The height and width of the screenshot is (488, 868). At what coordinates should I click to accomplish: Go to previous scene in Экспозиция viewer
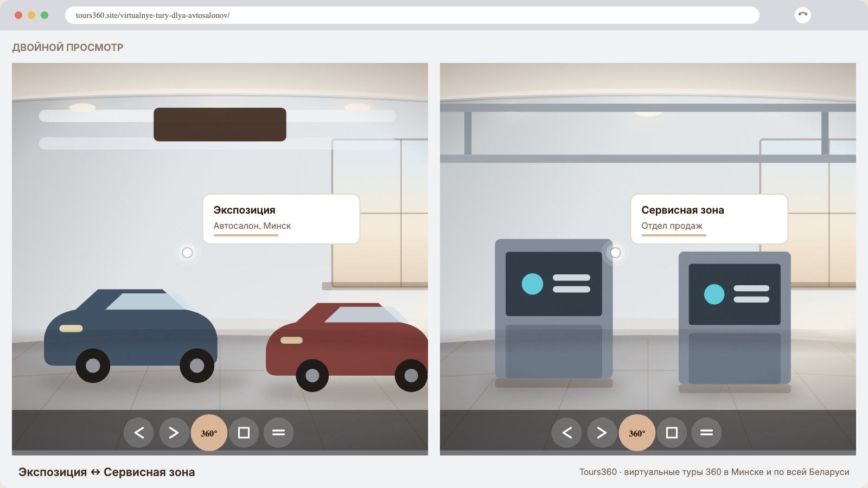pyautogui.click(x=139, y=433)
